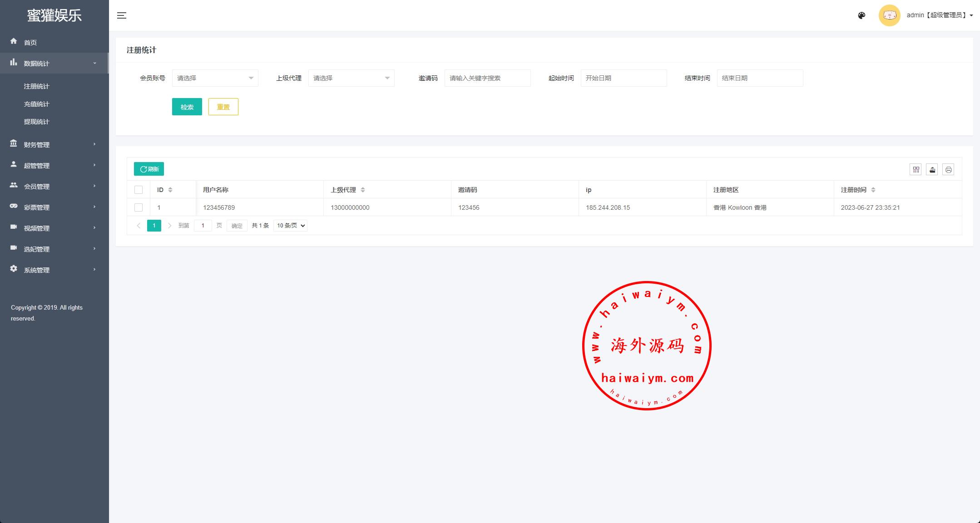Image resolution: width=980 pixels, height=523 pixels.
Task: Open the 充值统计 submenu item
Action: 37,104
